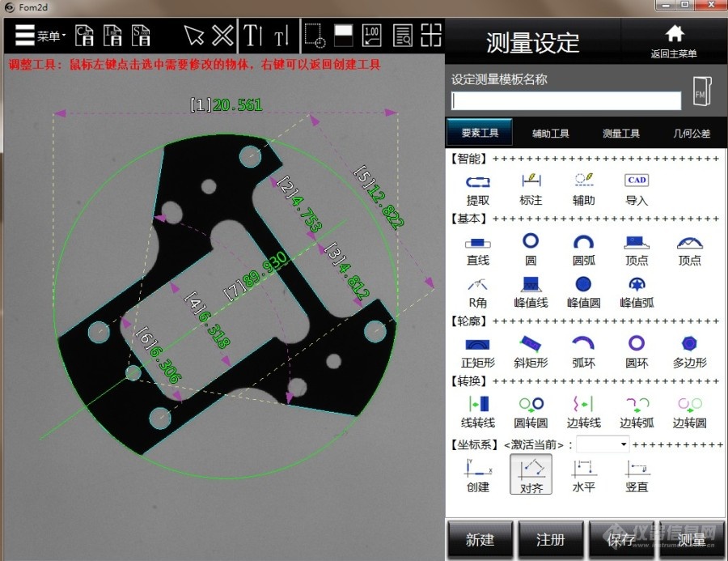This screenshot has height=561, width=728.
Task: Click the measurement template name input field
Action: pos(566,100)
